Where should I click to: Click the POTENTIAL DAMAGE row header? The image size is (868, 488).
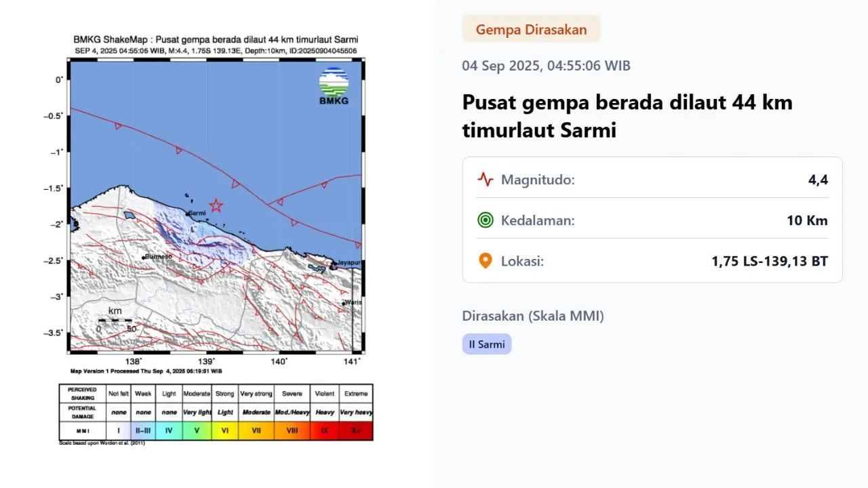[82, 412]
